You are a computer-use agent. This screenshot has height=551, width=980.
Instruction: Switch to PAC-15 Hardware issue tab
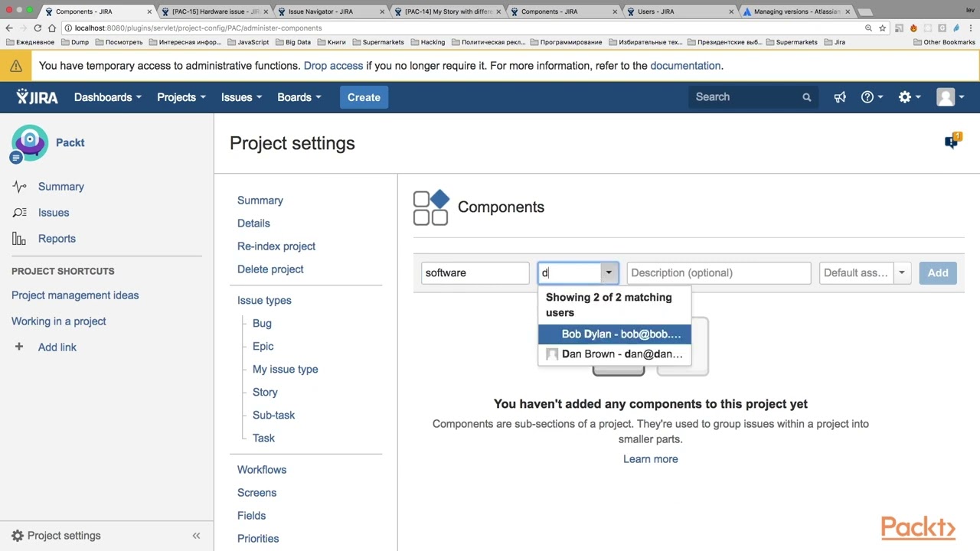[x=214, y=11]
